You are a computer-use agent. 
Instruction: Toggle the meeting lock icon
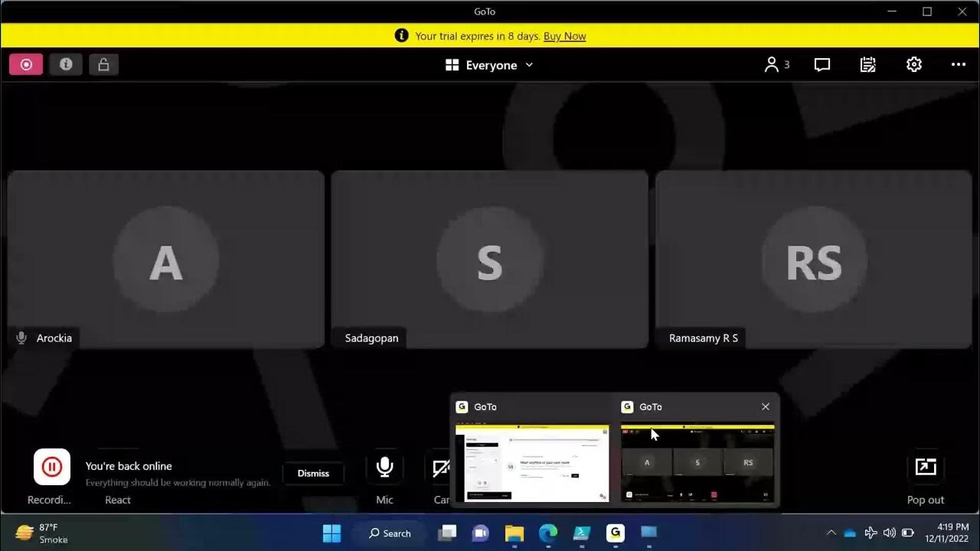tap(103, 65)
